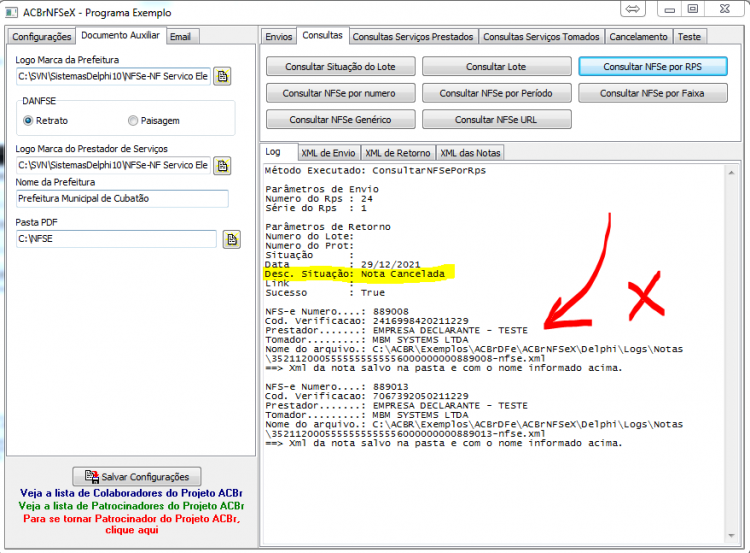Click the double-arrow icon in title bar
This screenshot has width=750, height=553.
pos(633,9)
